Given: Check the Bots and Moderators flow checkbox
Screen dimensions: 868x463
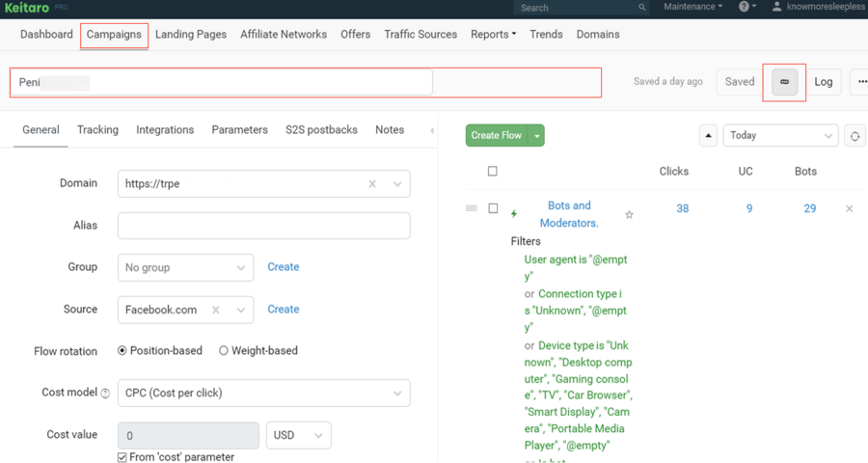Looking at the screenshot, I should (493, 208).
